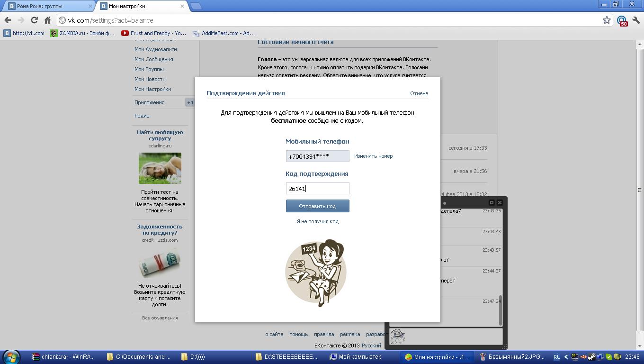Open a new browser tab
Screen dimensions: 644x364
click(196, 6)
